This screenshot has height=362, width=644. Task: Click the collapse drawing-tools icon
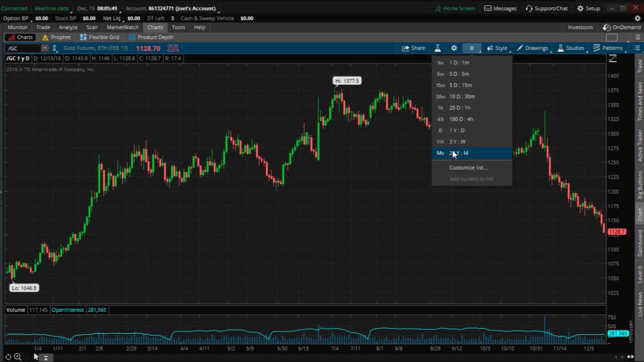(x=45, y=357)
